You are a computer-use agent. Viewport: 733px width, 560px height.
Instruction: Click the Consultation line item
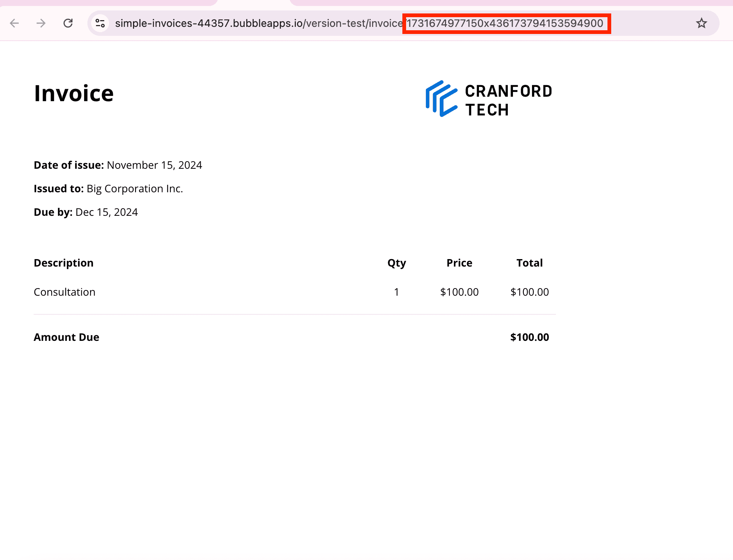pos(65,292)
